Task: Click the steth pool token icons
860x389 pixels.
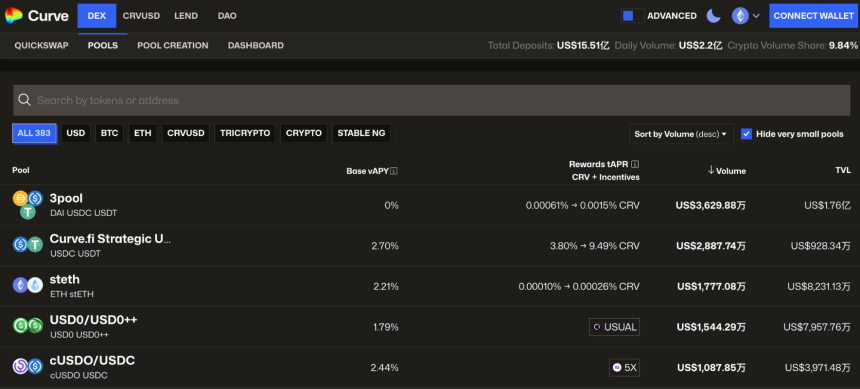Action: 27,285
